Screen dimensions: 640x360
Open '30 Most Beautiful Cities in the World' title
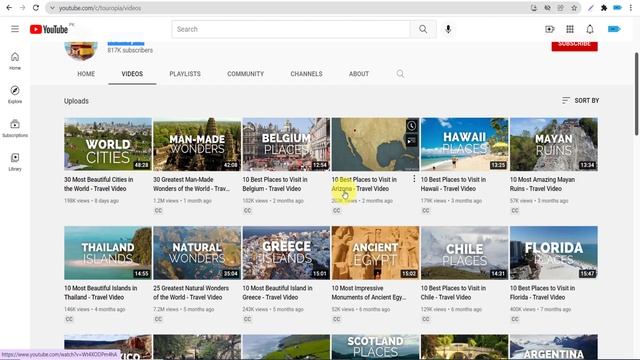coord(98,184)
